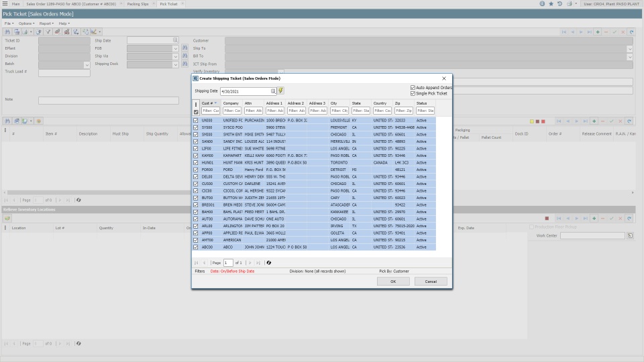644x362 pixels.
Task: Click the filter funnel icon in main toolbar
Action: coord(48,32)
